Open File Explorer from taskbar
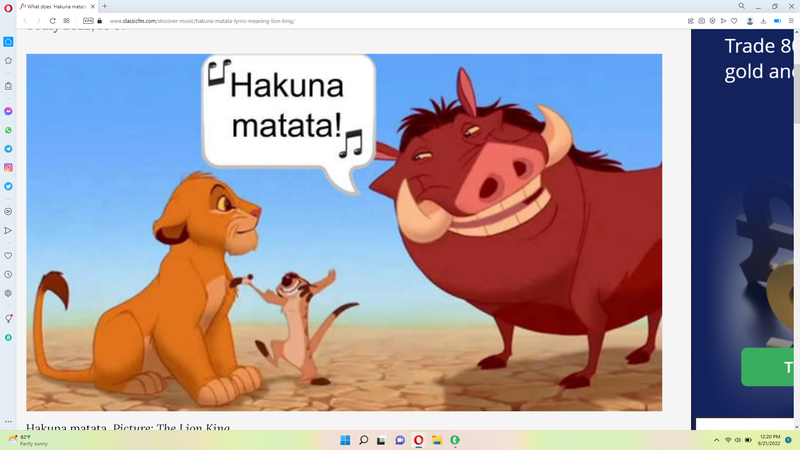 pyautogui.click(x=437, y=440)
